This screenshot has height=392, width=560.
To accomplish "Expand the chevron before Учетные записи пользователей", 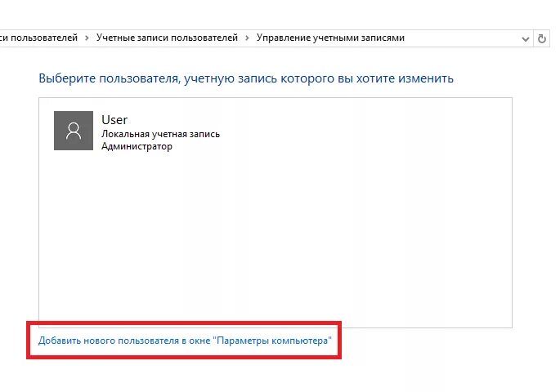I will pyautogui.click(x=87, y=38).
